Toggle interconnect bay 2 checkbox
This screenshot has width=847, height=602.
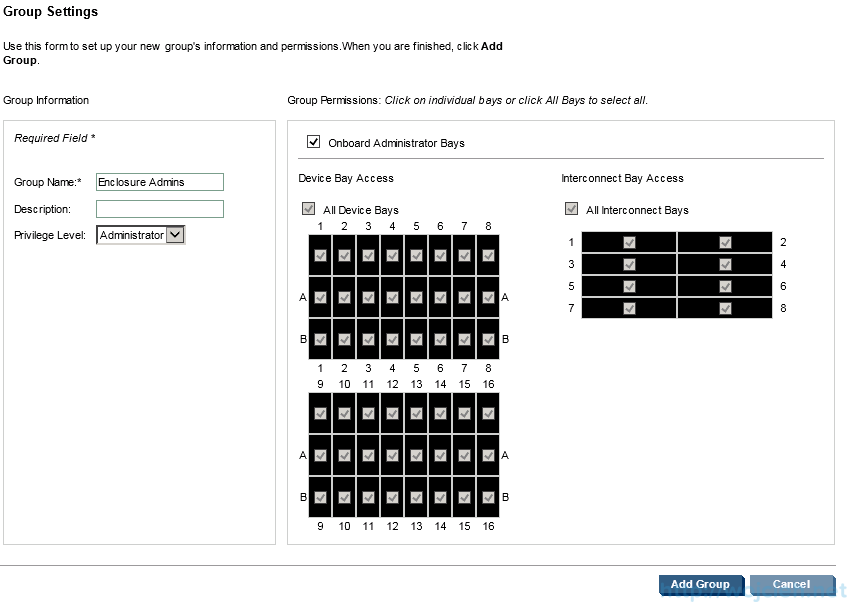tap(725, 243)
